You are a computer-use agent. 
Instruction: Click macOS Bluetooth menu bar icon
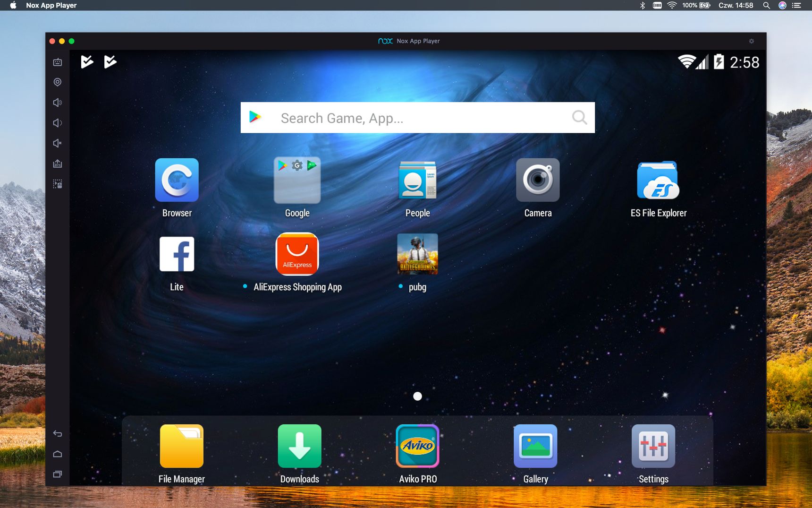point(642,5)
